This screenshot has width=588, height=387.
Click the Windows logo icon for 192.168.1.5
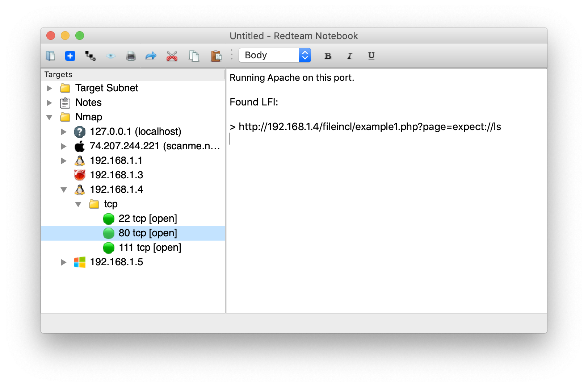point(80,262)
